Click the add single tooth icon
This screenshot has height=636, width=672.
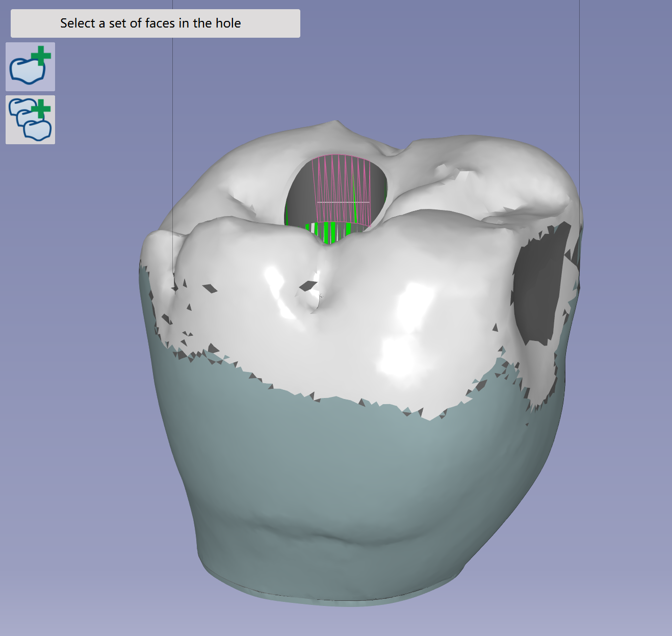[30, 67]
